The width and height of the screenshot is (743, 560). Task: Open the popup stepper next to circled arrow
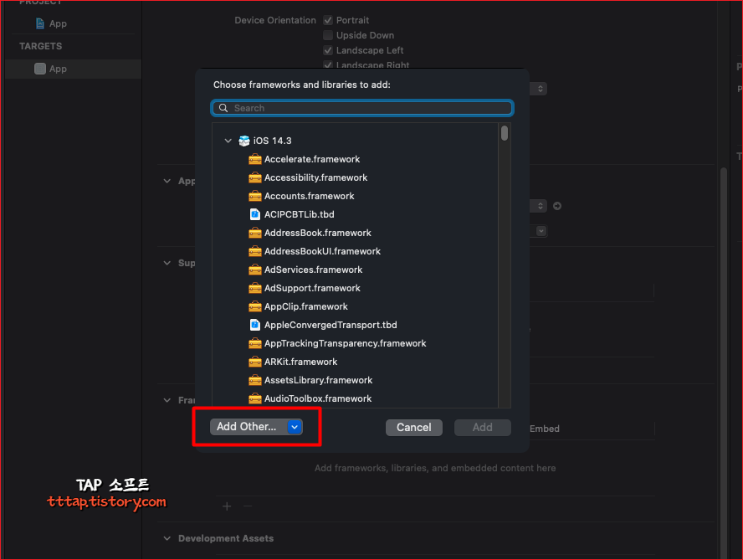(x=541, y=206)
